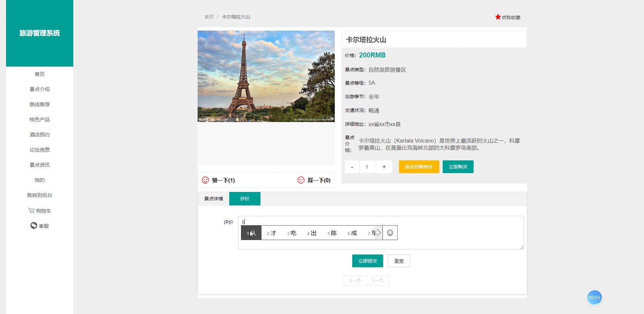
Task: Open the 购物车 sidebar entry
Action: click(40, 211)
